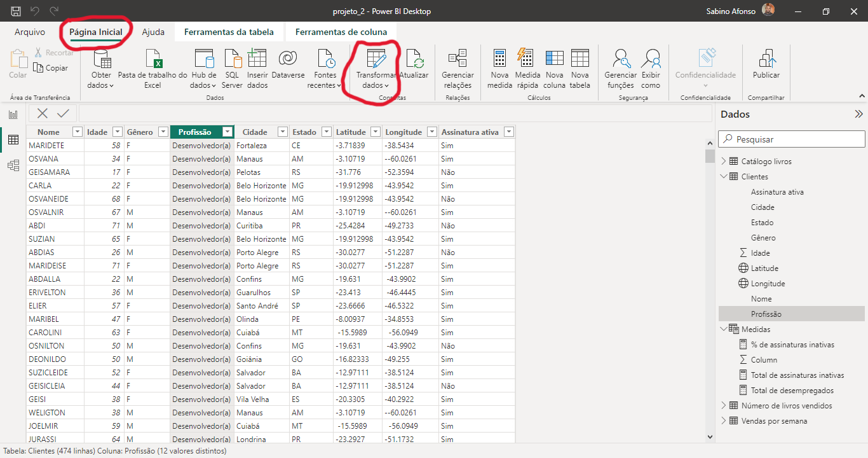Open the Cidade column filter dropdown
The height and width of the screenshot is (458, 868).
tap(281, 132)
